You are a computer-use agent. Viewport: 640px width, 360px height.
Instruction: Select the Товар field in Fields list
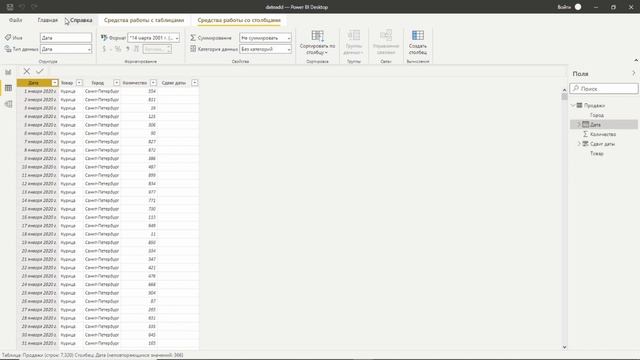597,153
